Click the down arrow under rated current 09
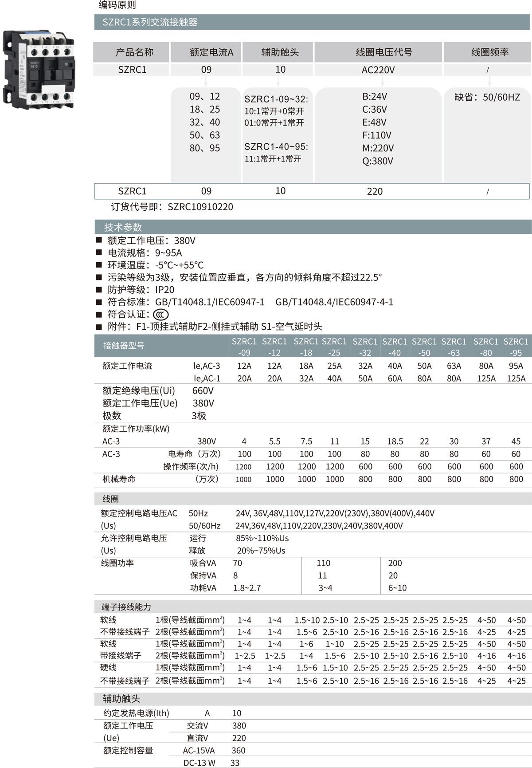The image size is (532, 768). pos(206,82)
